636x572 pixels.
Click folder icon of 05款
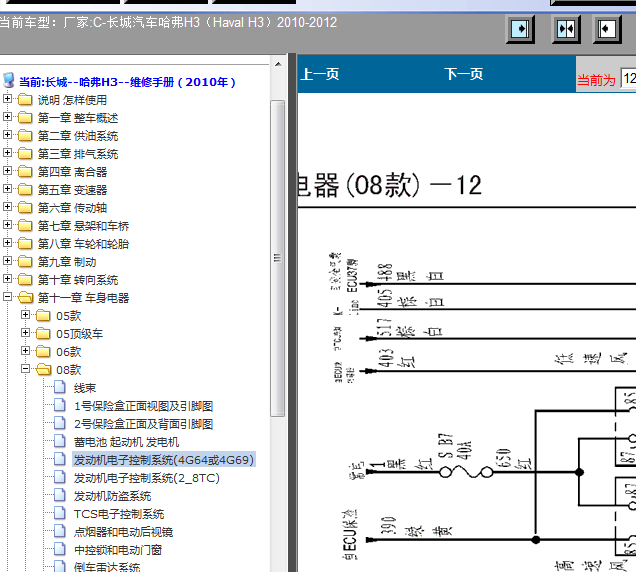pos(43,315)
